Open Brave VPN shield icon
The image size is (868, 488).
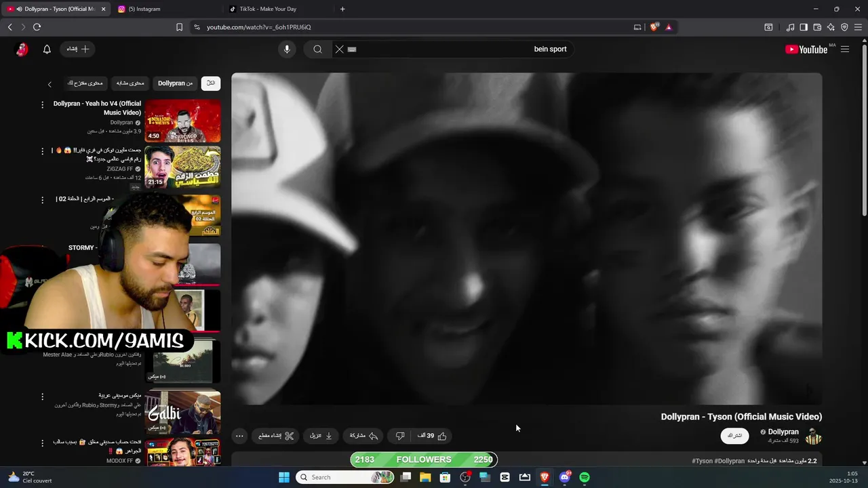point(844,27)
